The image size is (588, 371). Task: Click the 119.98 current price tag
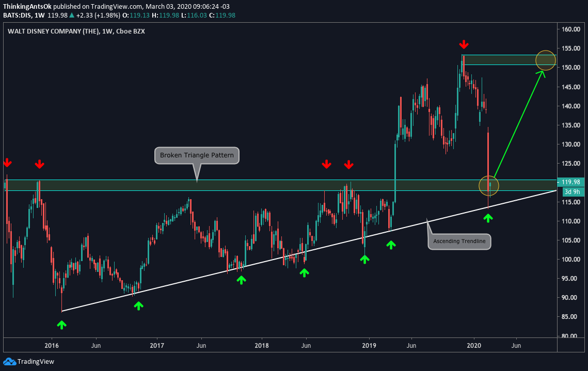(x=571, y=182)
